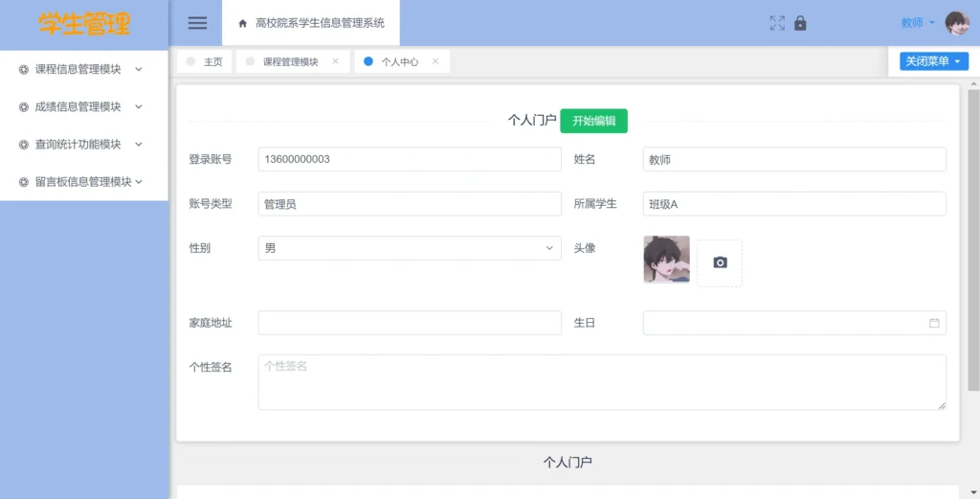Expand 查询统计功能模块 chevron

click(139, 145)
